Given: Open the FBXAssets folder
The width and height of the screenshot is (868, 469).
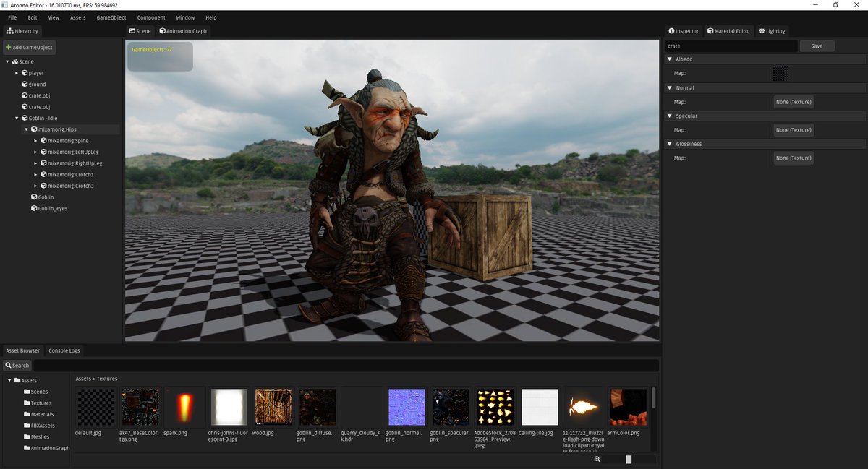Looking at the screenshot, I should tap(43, 426).
